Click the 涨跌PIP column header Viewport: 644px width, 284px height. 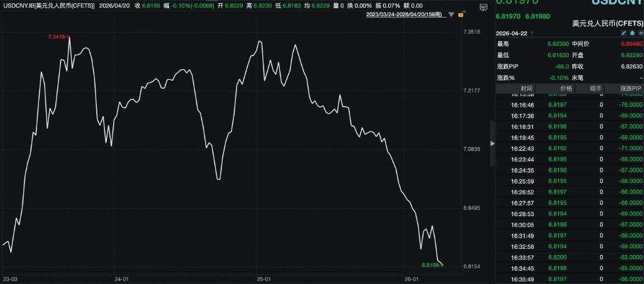pos(630,89)
